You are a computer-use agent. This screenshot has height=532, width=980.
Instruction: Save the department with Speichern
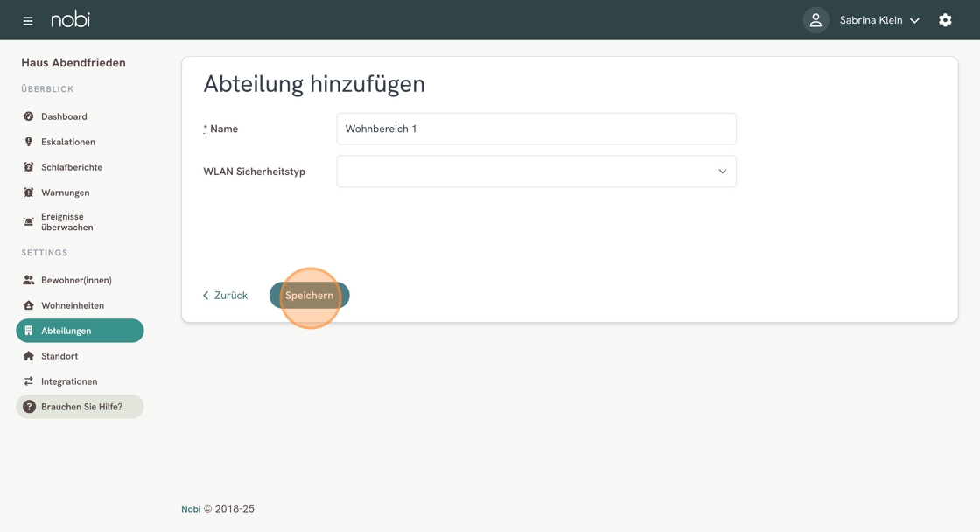click(x=310, y=296)
